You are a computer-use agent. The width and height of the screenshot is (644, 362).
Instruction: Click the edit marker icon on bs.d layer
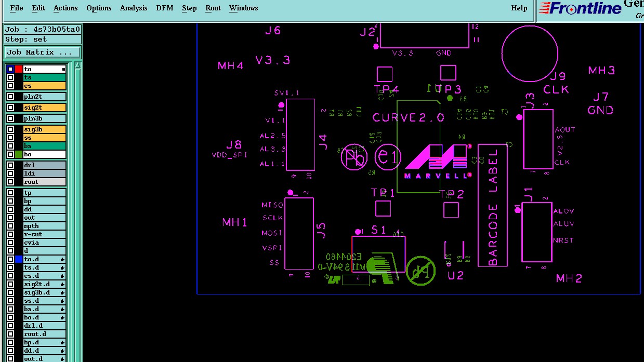click(62, 309)
